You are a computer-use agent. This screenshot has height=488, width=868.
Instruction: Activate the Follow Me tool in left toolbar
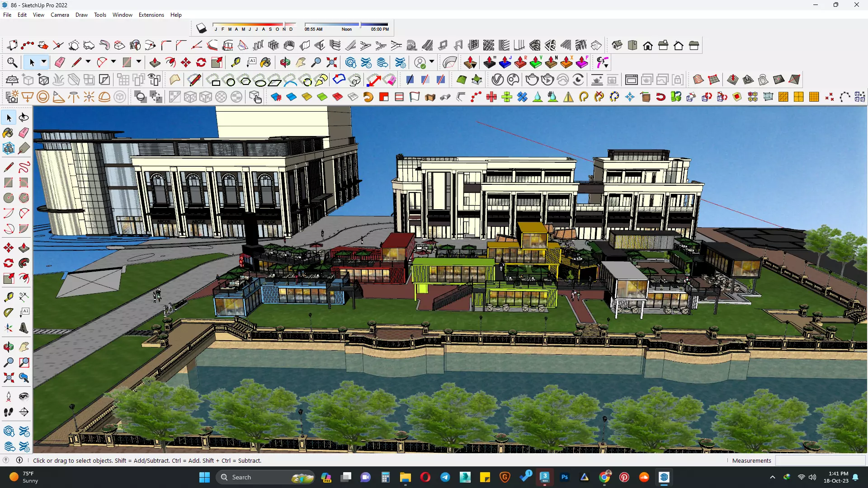pyautogui.click(x=24, y=263)
